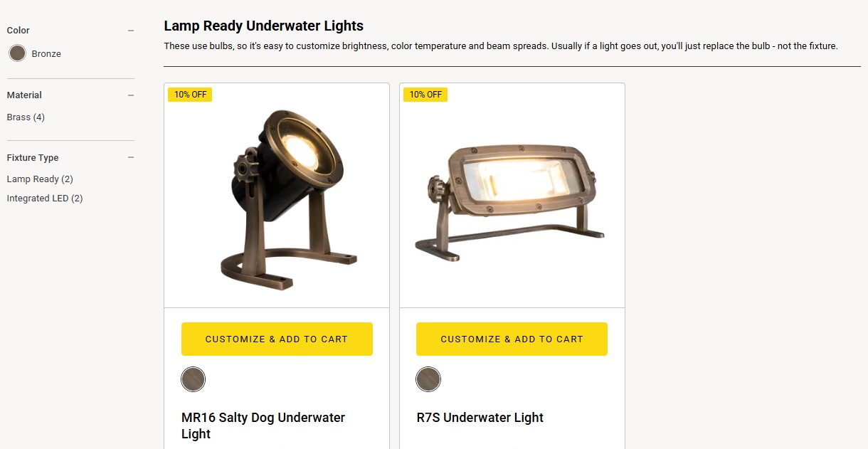Filter by Integrated LED fixture type
The image size is (868, 449).
coord(45,199)
